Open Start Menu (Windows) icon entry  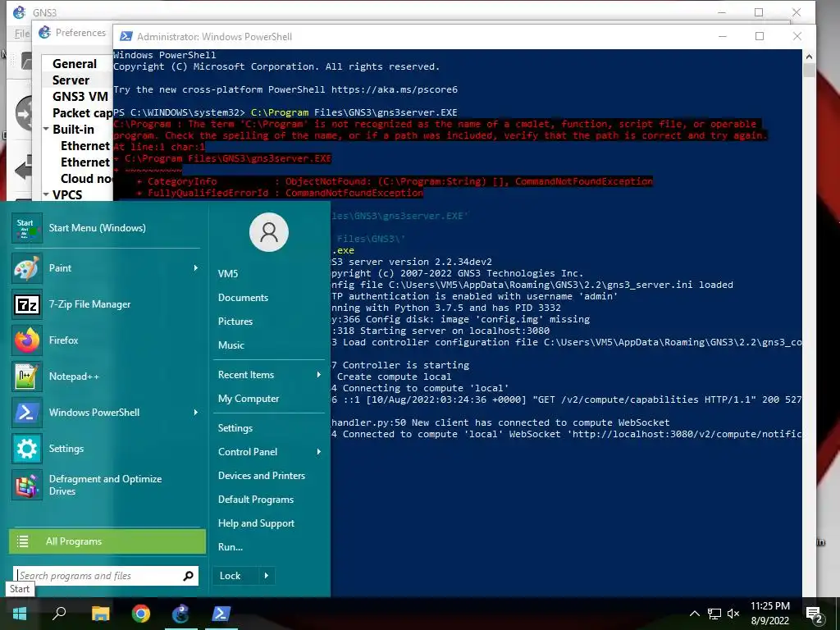pos(106,228)
